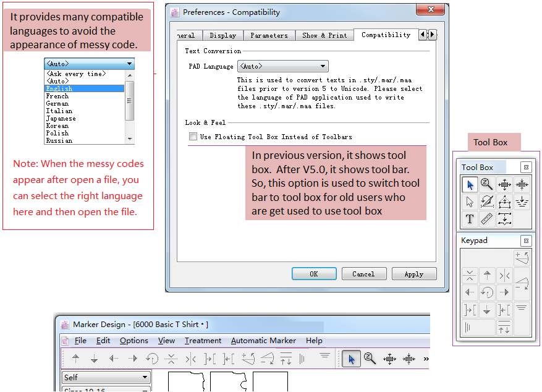Select the arrow pointer tool in Tool Box

coord(470,184)
